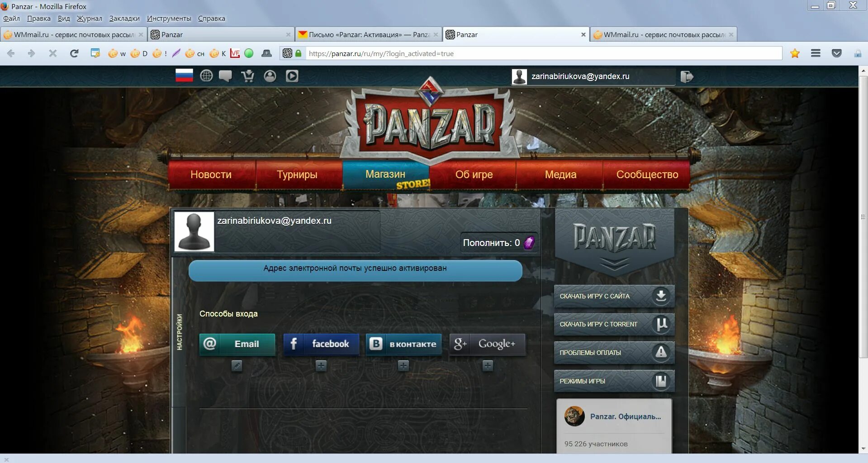The image size is (868, 463).
Task: Open the Журнал menu
Action: pos(89,19)
